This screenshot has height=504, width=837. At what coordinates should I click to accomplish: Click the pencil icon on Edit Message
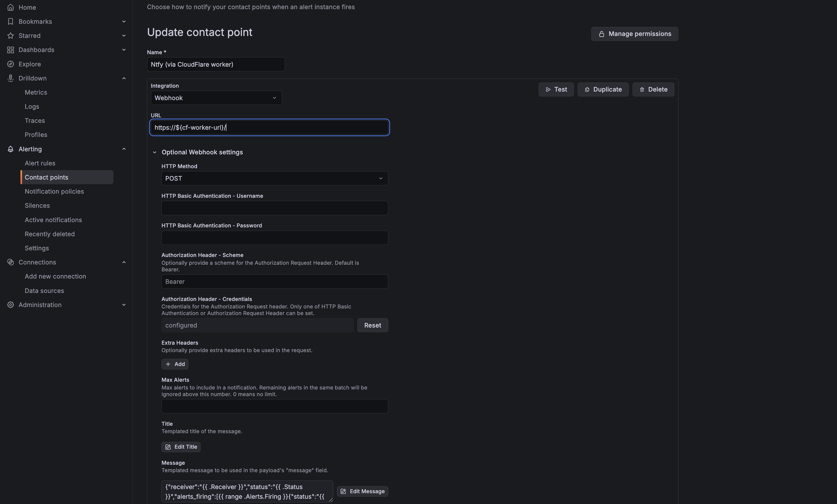pos(343,491)
